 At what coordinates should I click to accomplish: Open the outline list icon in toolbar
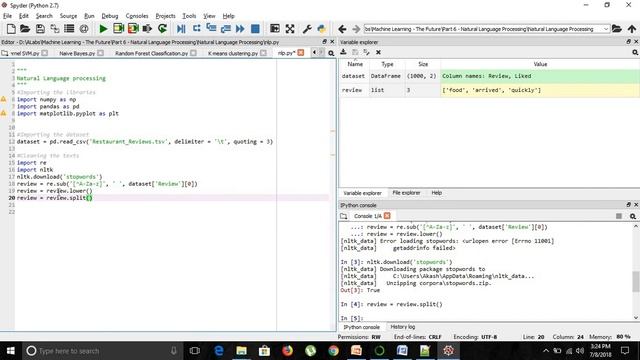(x=69, y=29)
